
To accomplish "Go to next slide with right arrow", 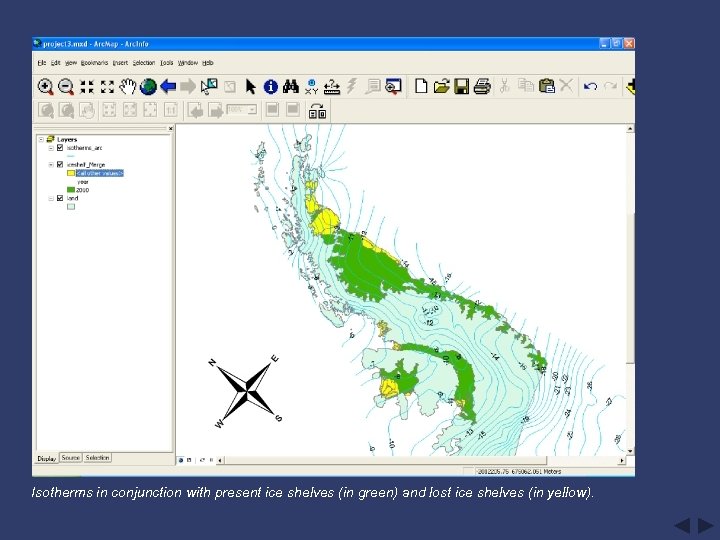I will pyautogui.click(x=705, y=526).
